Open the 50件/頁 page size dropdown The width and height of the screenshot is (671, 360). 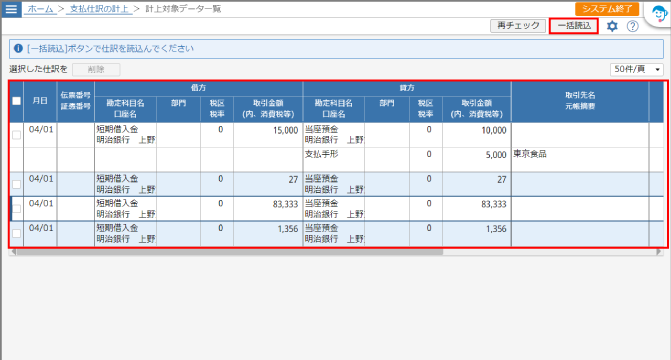636,69
